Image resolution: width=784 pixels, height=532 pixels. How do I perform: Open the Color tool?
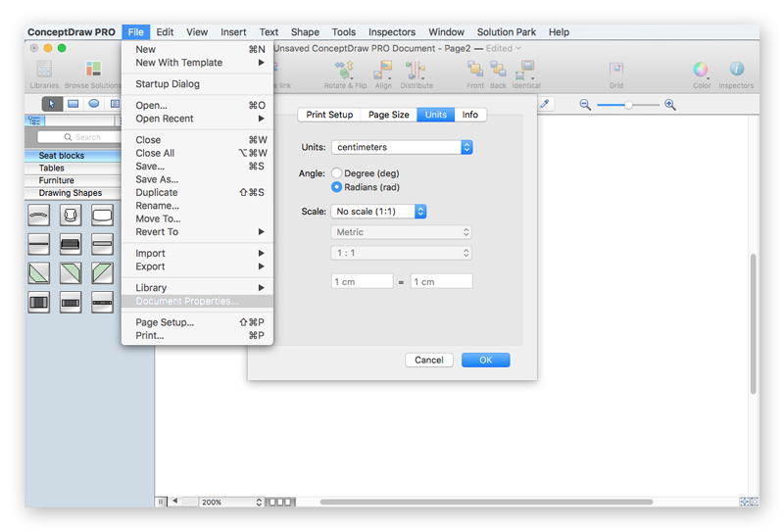tap(701, 70)
